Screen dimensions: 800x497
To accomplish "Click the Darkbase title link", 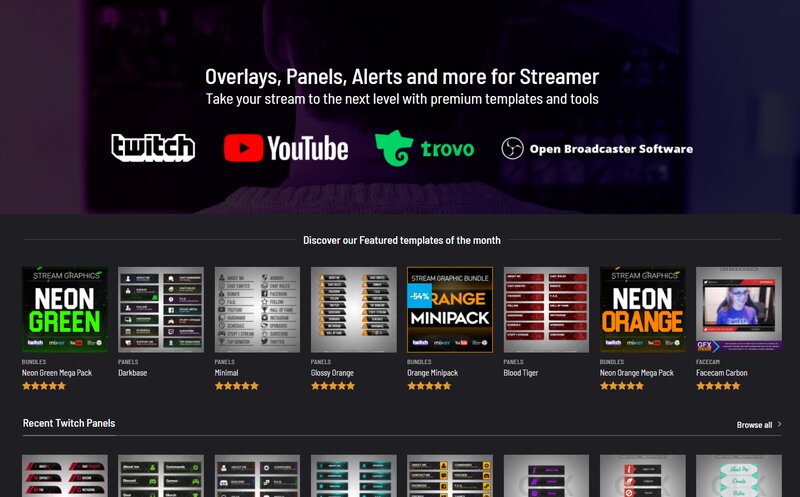I will pyautogui.click(x=133, y=373).
